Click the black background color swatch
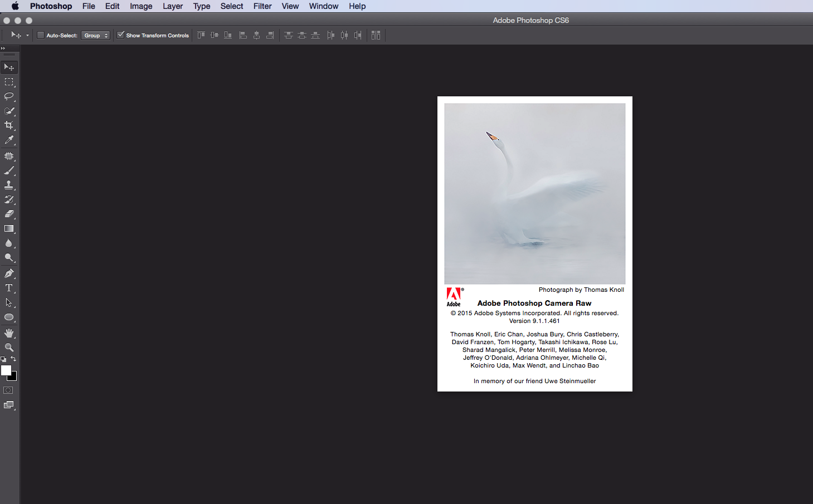The width and height of the screenshot is (813, 504). coord(14,378)
